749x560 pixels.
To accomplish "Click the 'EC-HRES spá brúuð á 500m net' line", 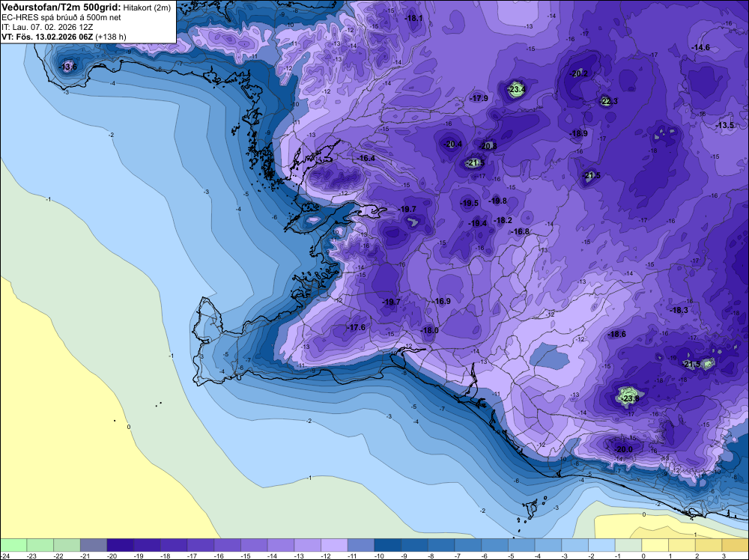I will tap(61, 18).
